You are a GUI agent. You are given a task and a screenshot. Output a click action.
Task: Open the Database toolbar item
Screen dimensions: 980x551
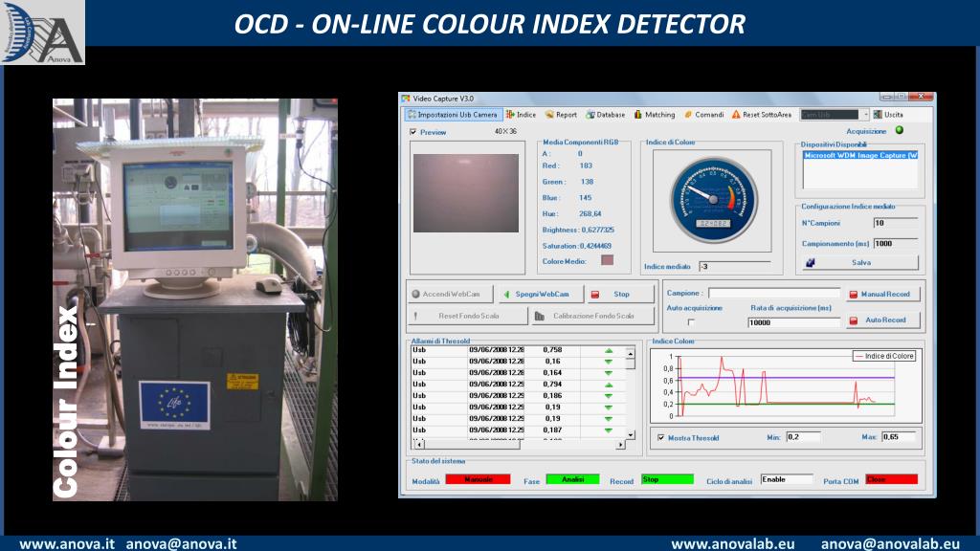click(x=590, y=115)
